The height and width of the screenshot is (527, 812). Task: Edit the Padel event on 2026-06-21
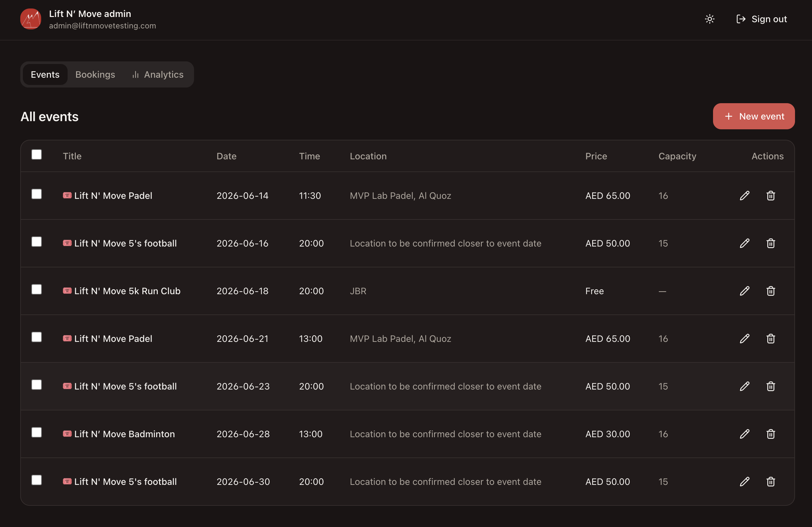pyautogui.click(x=744, y=339)
